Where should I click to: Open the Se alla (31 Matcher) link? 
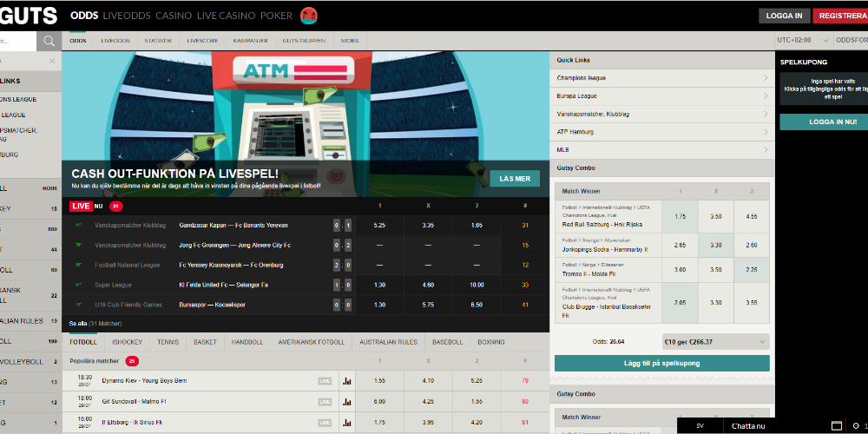coord(95,323)
